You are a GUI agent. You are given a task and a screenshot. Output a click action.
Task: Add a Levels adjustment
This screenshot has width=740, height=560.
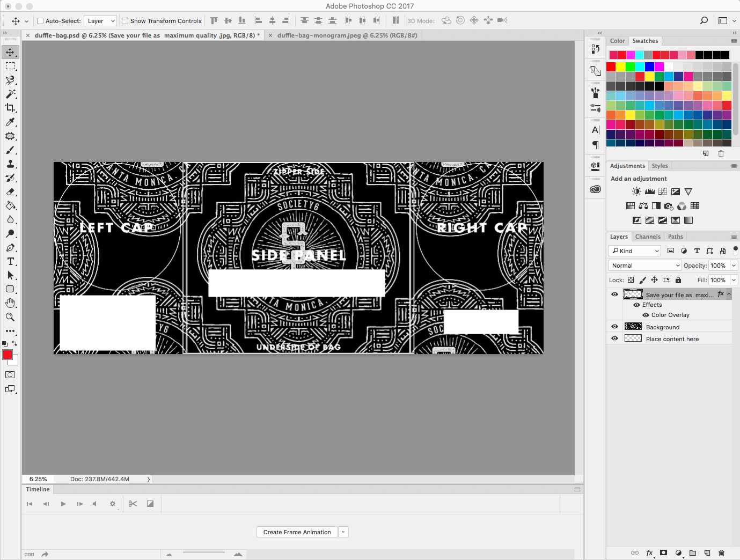(x=650, y=191)
